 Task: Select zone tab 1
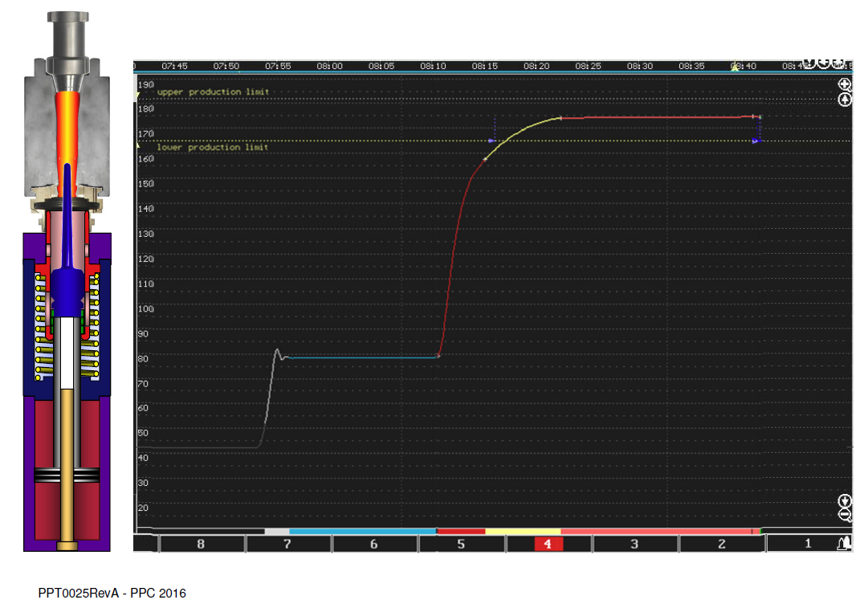808,544
